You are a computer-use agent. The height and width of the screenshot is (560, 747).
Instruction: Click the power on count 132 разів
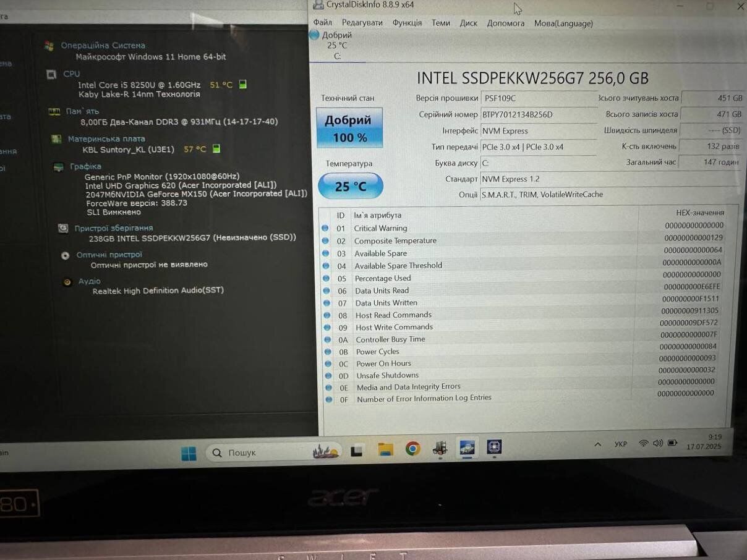710,146
